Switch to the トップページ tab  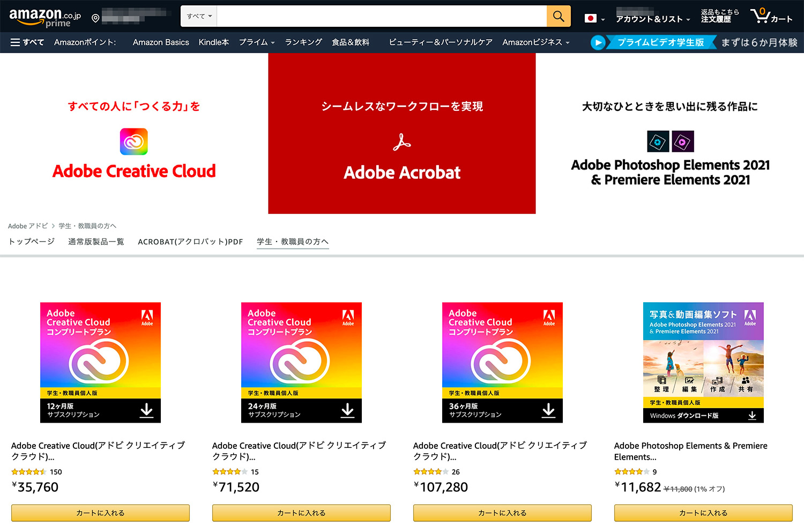[x=32, y=242]
